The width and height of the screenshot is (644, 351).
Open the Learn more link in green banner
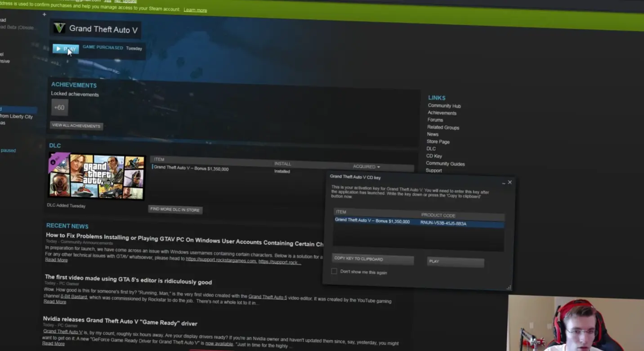(195, 10)
